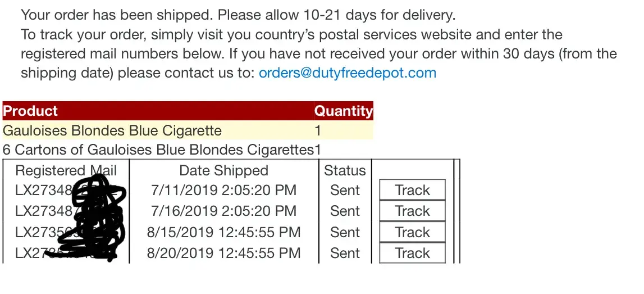Open the orders@dutyfreedepot.com email link
644x294 pixels.
tap(347, 73)
